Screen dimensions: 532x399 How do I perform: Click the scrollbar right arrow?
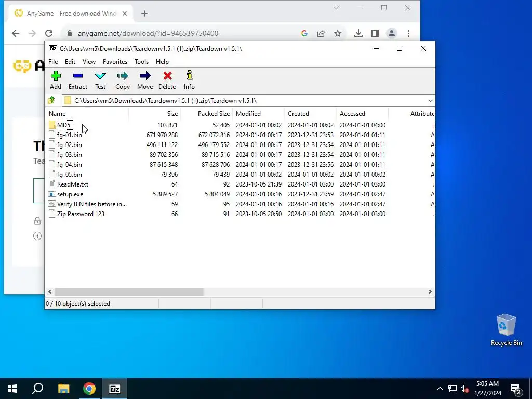coord(430,292)
